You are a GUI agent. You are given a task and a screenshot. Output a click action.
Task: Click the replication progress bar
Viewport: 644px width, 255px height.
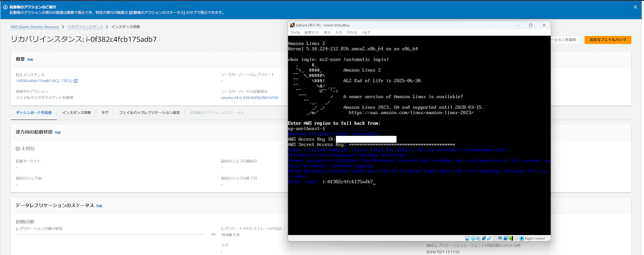click(110, 234)
